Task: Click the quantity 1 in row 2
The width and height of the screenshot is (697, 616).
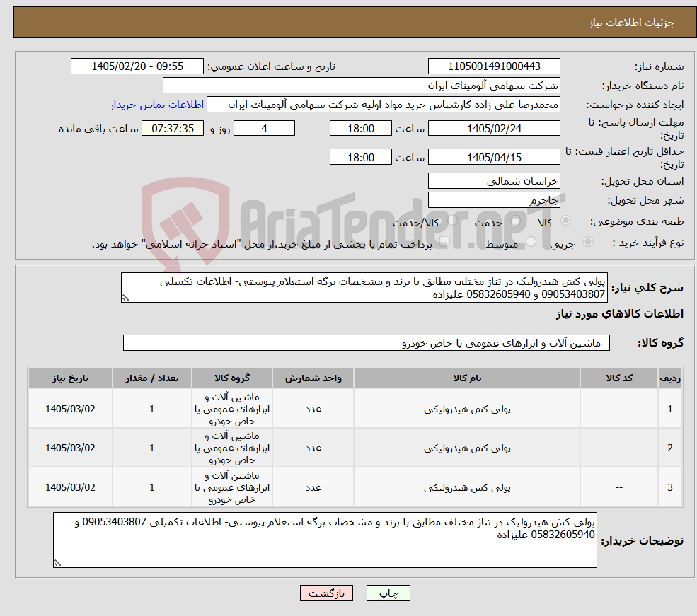Action: (x=151, y=448)
